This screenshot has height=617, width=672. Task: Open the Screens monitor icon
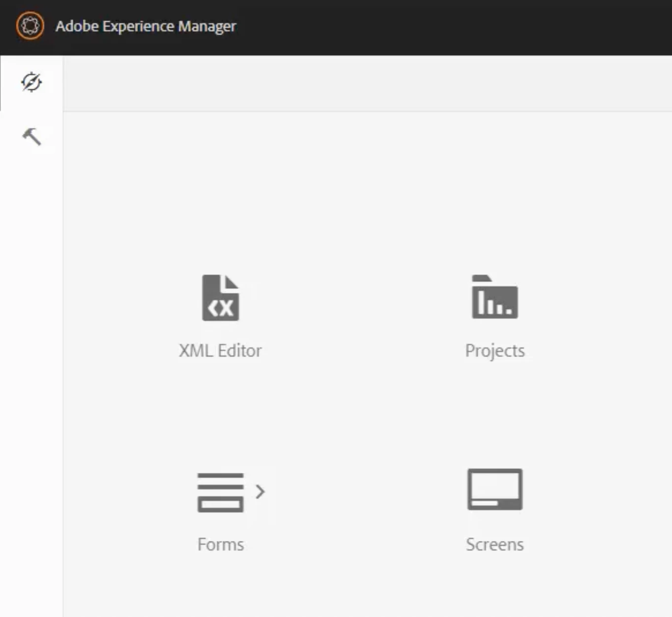495,489
